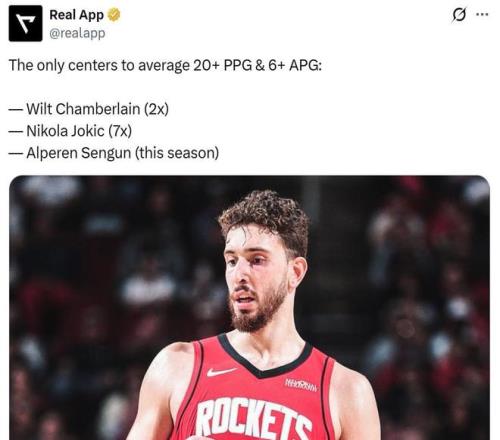500x440 pixels.
Task: Open the @realapp handle link
Action: click(77, 33)
